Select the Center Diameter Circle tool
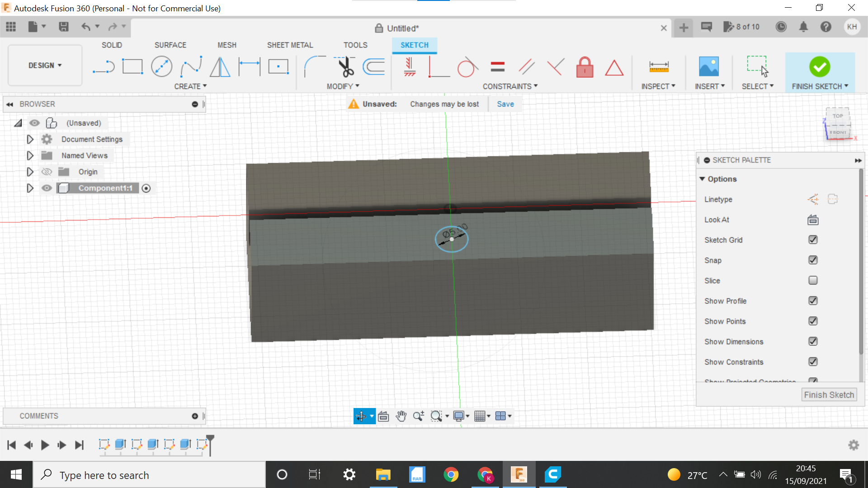 coord(161,67)
